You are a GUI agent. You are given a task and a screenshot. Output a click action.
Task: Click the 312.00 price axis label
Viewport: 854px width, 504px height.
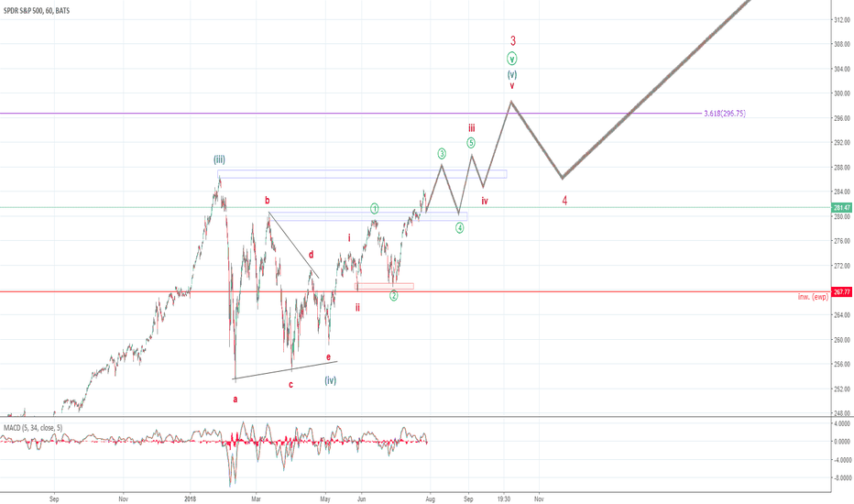pos(842,19)
